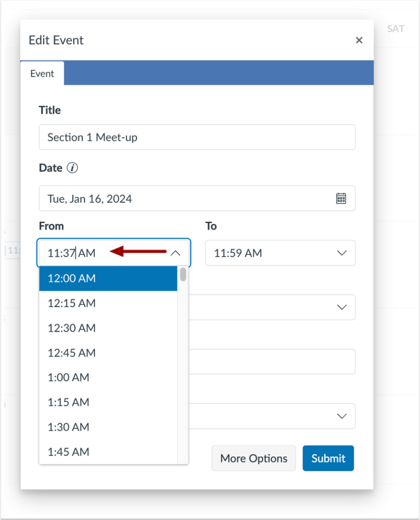Open the date picker calendar icon
The height and width of the screenshot is (520, 420).
pyautogui.click(x=341, y=198)
